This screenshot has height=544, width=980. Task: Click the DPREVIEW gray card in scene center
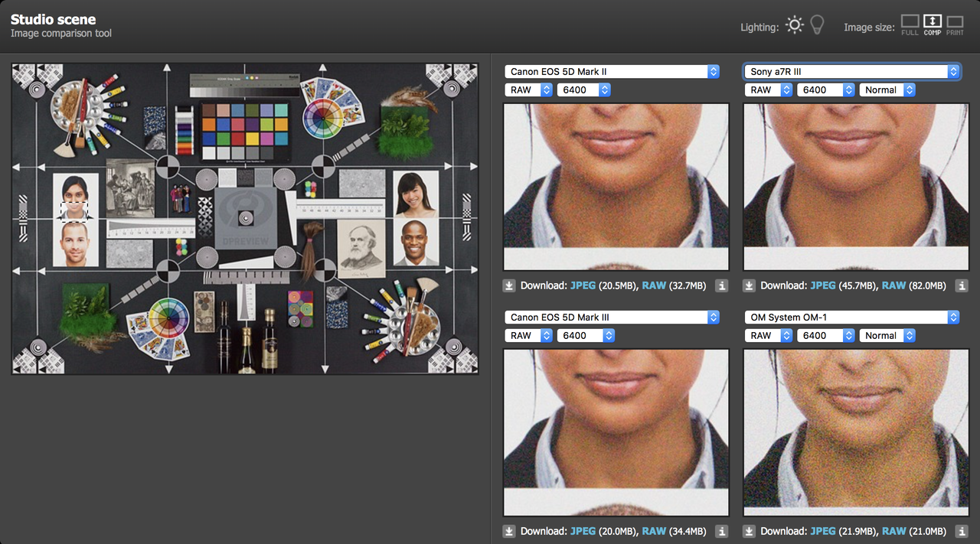[x=245, y=218]
